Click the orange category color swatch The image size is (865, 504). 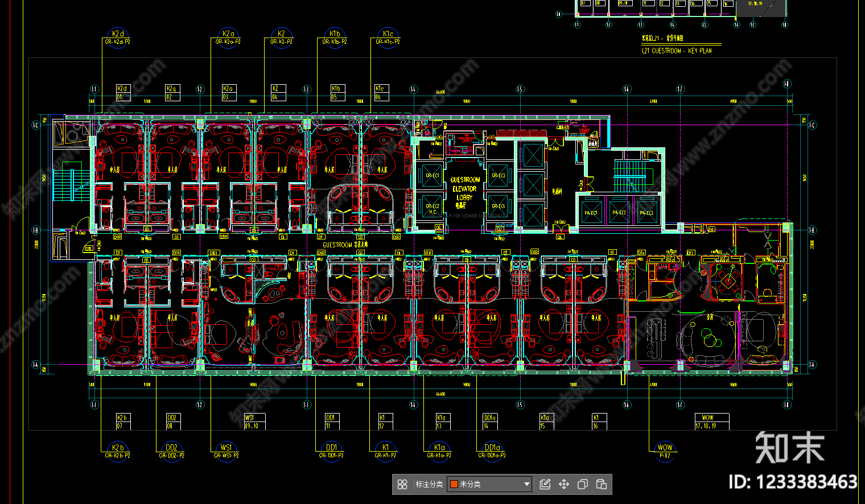[x=454, y=484]
